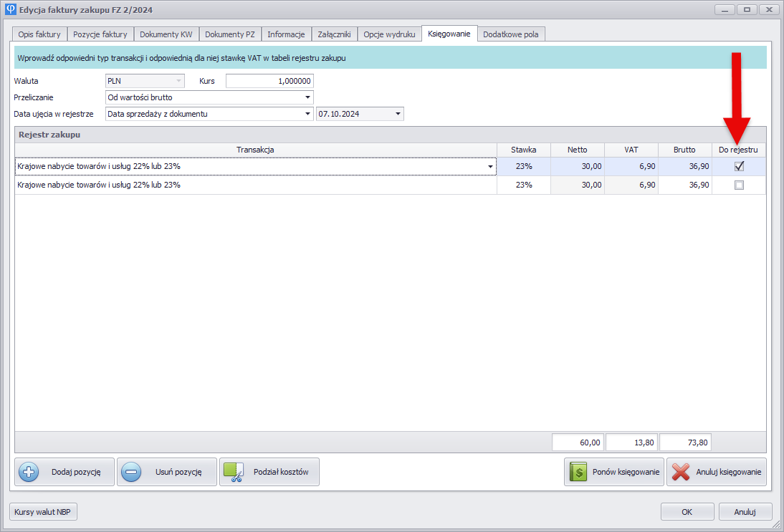Screen dimensions: 784x532
Task: Check Do rejestru in the second row
Action: tap(739, 185)
